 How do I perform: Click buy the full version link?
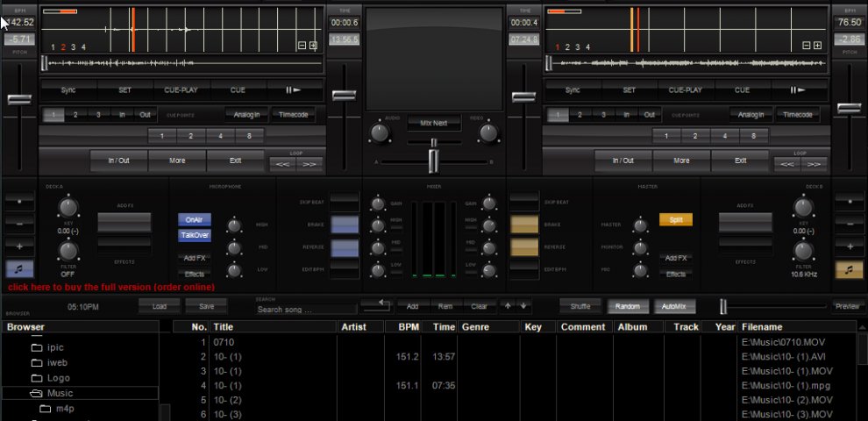111,287
